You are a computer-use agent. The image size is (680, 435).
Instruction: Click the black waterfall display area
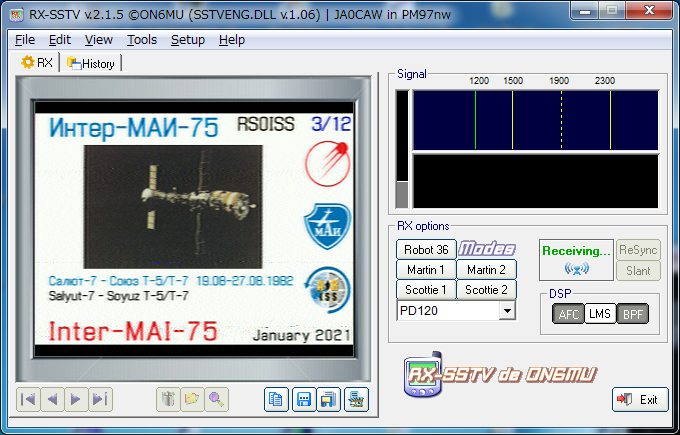pyautogui.click(x=536, y=181)
